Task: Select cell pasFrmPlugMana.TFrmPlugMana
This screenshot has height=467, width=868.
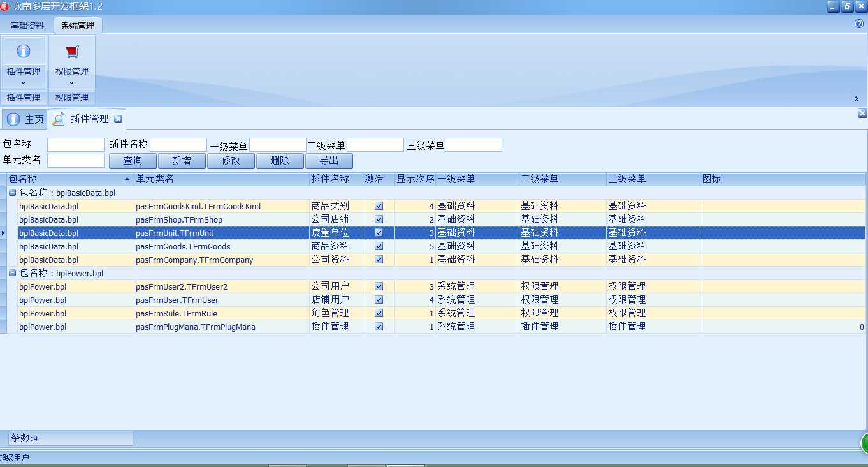Action: pyautogui.click(x=221, y=327)
